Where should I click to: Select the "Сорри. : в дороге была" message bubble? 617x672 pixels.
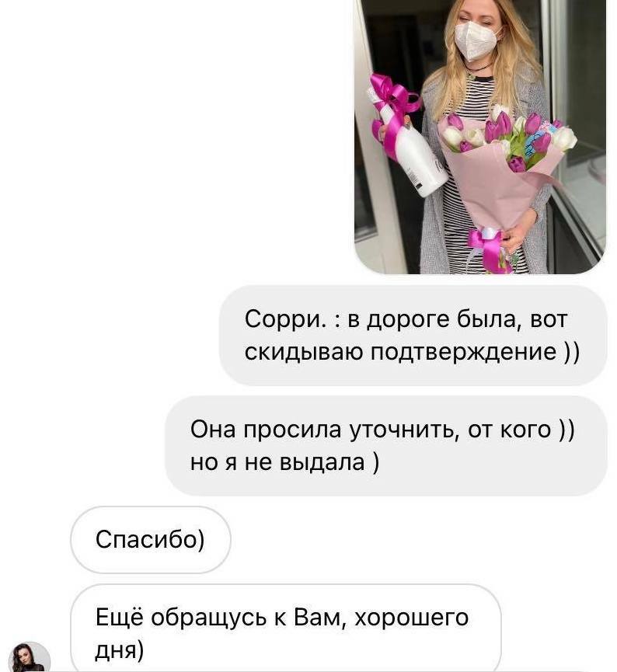pyautogui.click(x=413, y=336)
